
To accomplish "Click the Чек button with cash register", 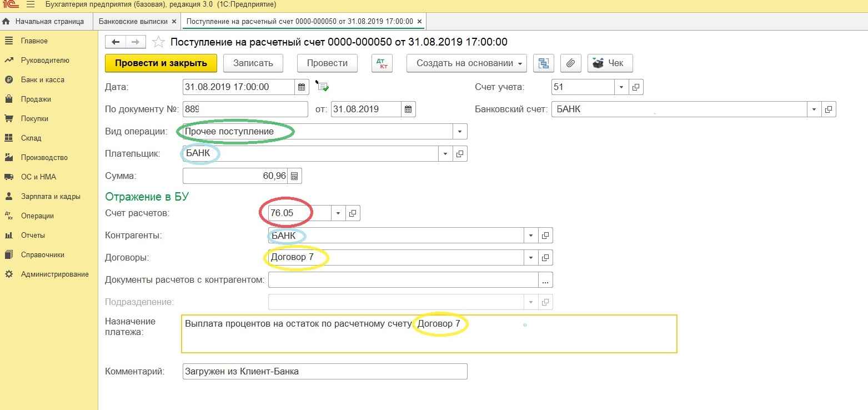I will coord(610,63).
